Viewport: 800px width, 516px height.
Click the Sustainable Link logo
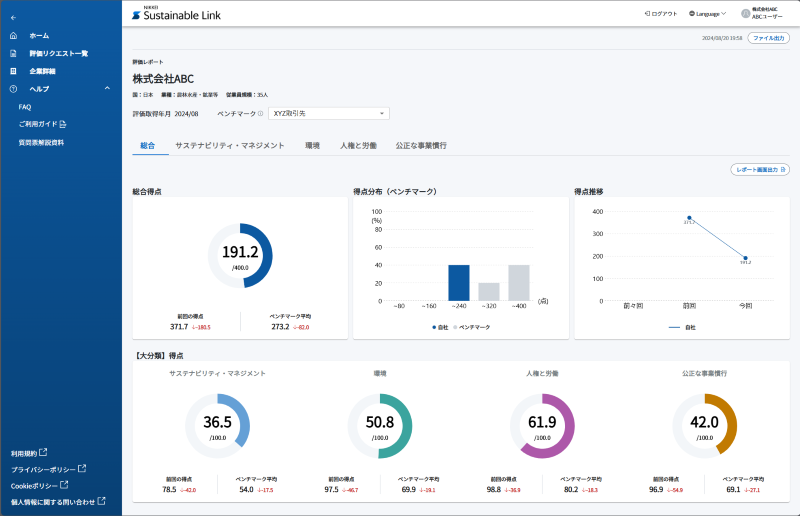(177, 14)
